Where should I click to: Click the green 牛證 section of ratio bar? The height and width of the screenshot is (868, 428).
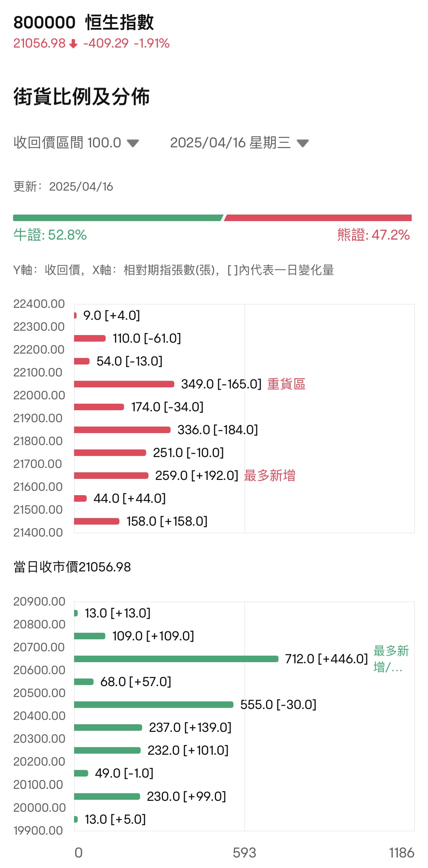[118, 218]
